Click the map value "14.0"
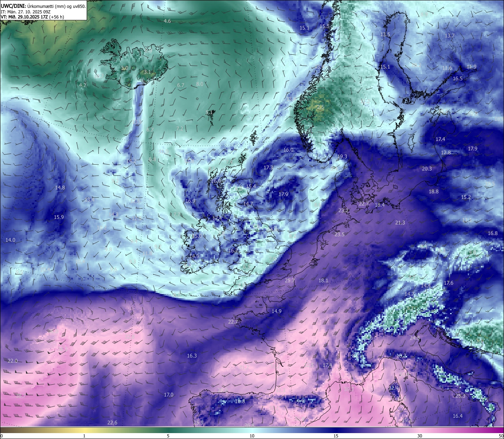 coord(10,240)
